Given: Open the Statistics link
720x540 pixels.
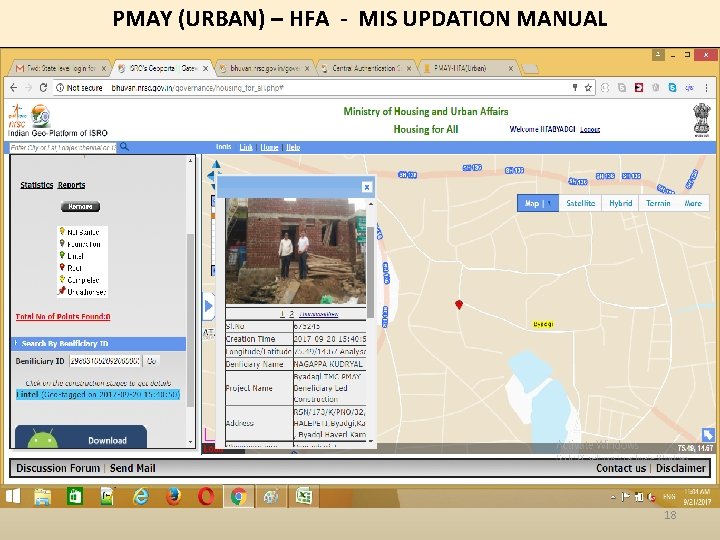Looking at the screenshot, I should (x=37, y=185).
